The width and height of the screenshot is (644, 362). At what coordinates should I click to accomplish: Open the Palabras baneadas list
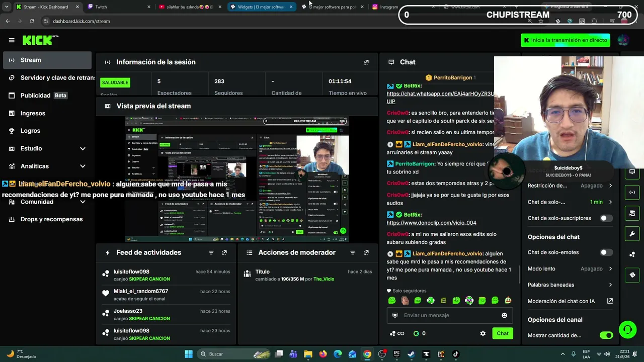click(x=570, y=285)
